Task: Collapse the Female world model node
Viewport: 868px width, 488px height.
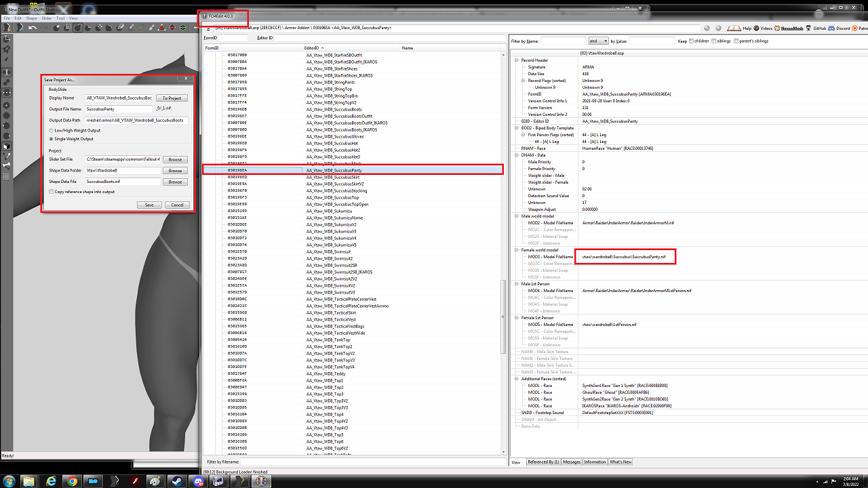Action: point(515,250)
